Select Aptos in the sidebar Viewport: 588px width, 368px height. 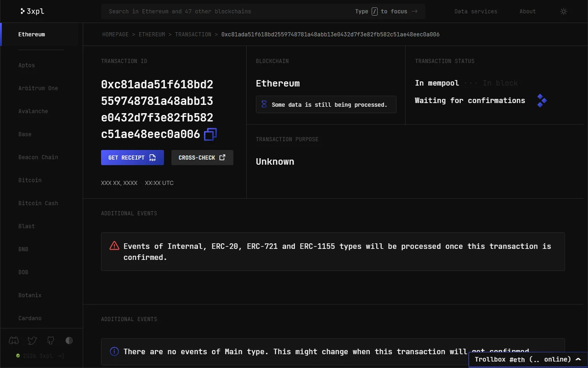27,65
